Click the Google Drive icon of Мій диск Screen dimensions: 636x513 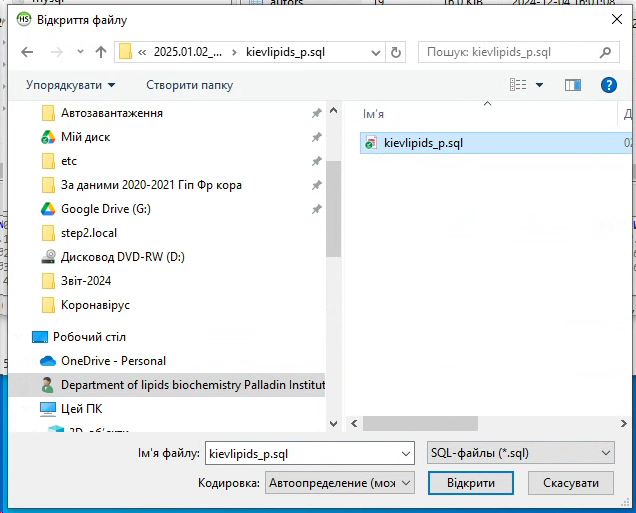[x=48, y=137]
